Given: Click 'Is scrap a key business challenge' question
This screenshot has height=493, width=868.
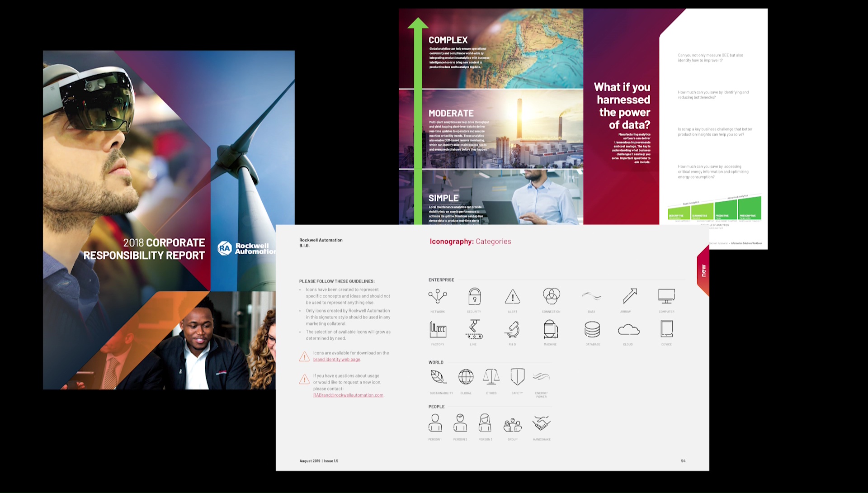Looking at the screenshot, I should point(715,132).
